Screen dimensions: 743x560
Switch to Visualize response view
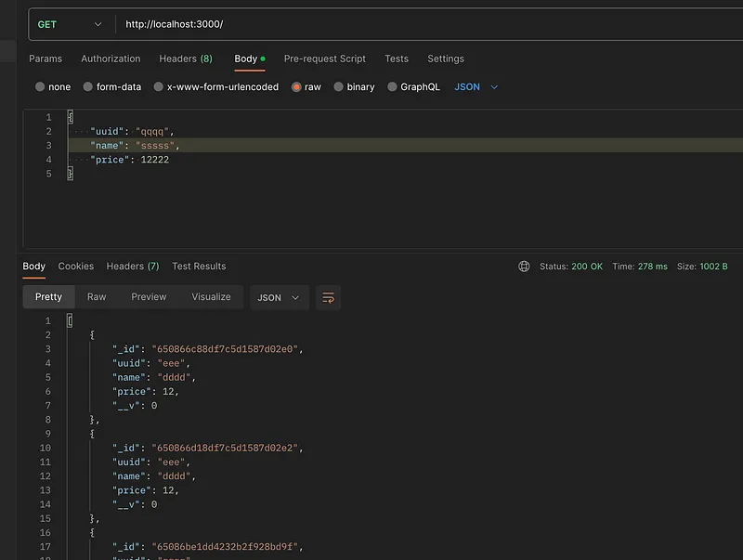[212, 297]
